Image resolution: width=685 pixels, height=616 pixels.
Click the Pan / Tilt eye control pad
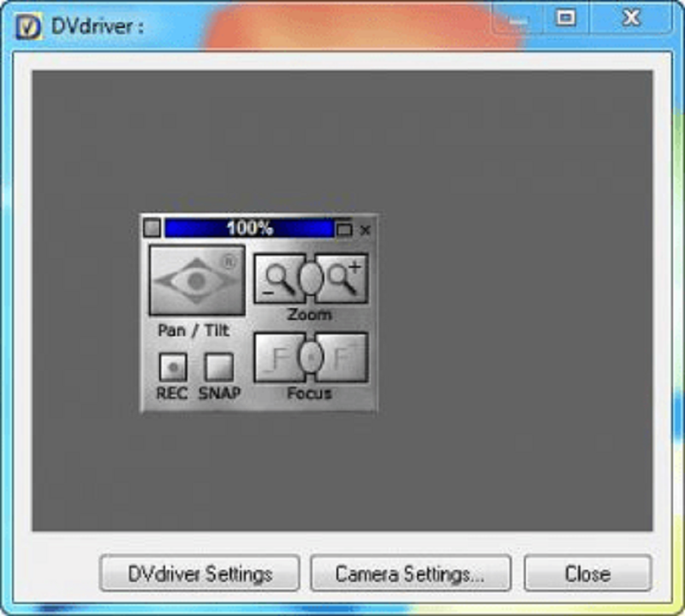tap(196, 281)
